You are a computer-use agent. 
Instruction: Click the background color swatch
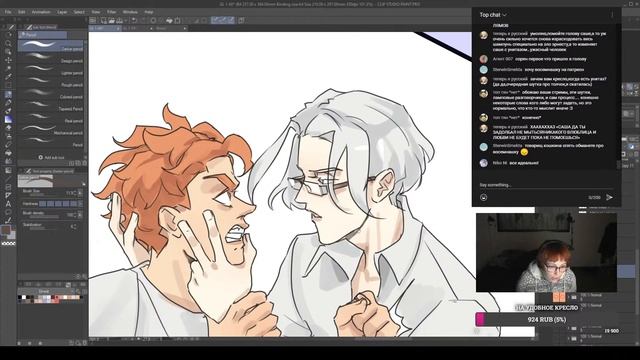pos(12,235)
